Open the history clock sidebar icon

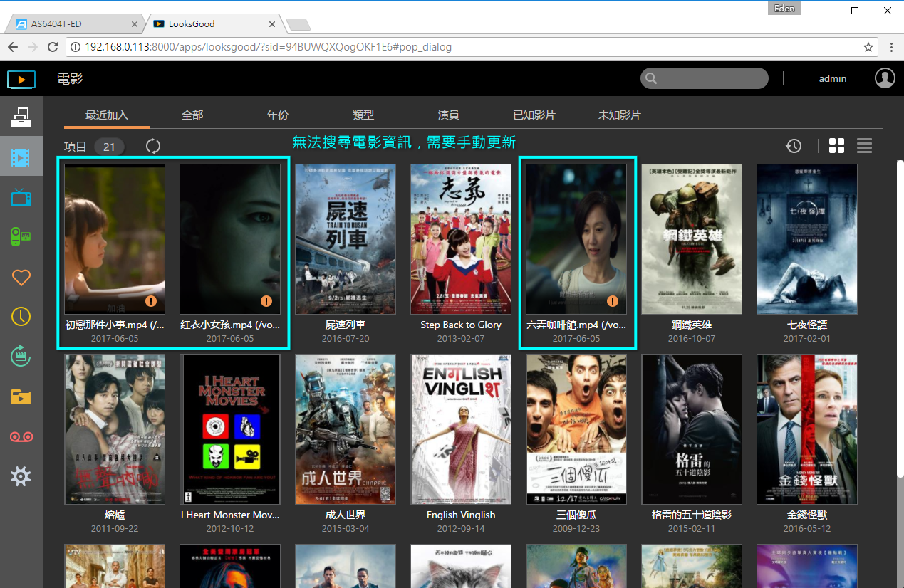point(21,316)
